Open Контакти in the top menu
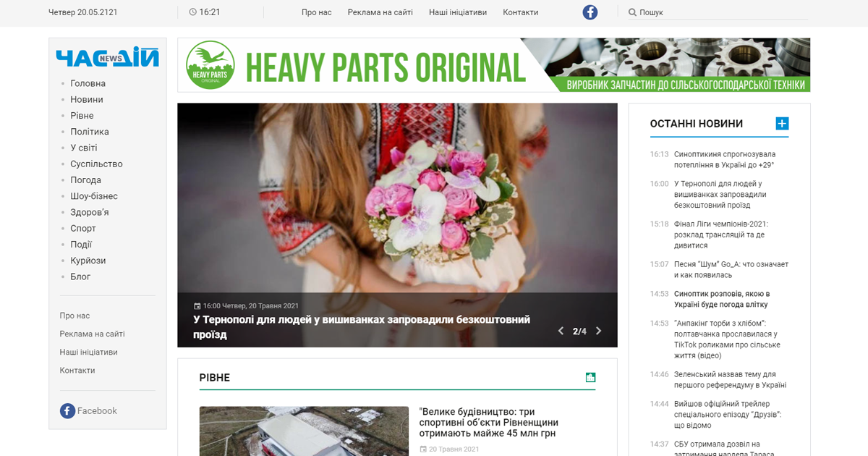868x456 pixels. click(x=520, y=12)
